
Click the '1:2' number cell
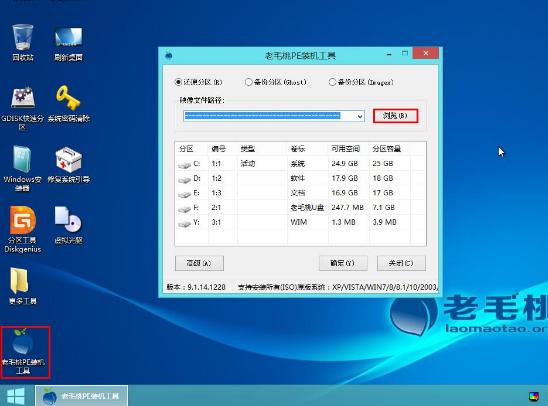click(x=216, y=178)
